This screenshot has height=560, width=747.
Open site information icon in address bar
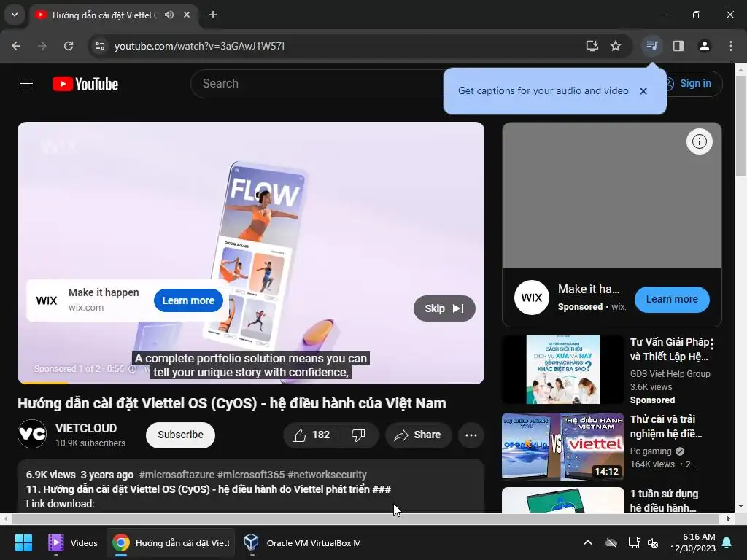(99, 46)
